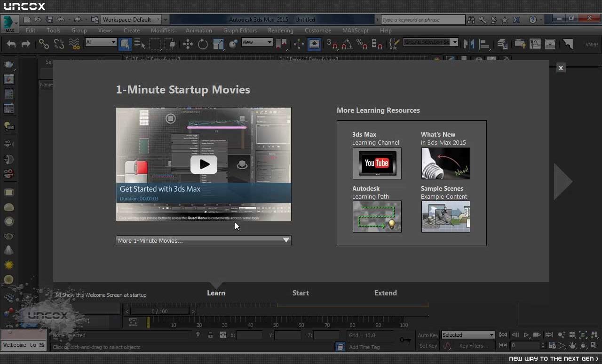Image resolution: width=602 pixels, height=364 pixels.
Task: Select the Select and Scale tool
Action: tap(218, 44)
